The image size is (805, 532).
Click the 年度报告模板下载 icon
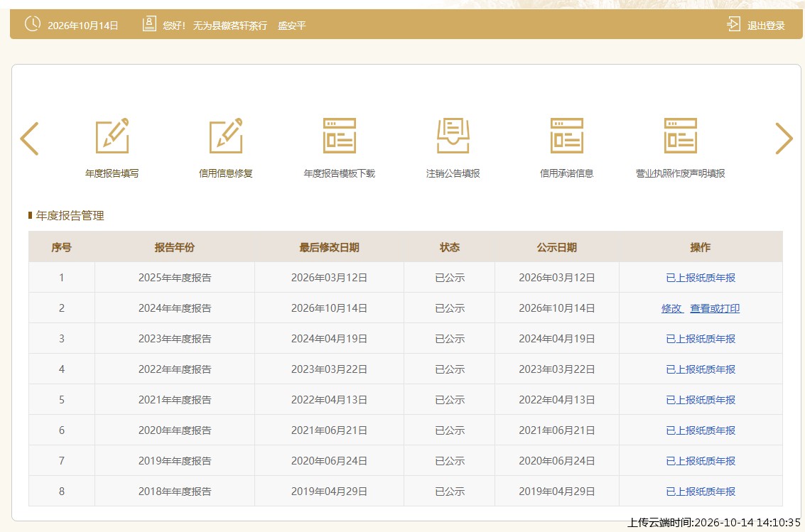(340, 136)
